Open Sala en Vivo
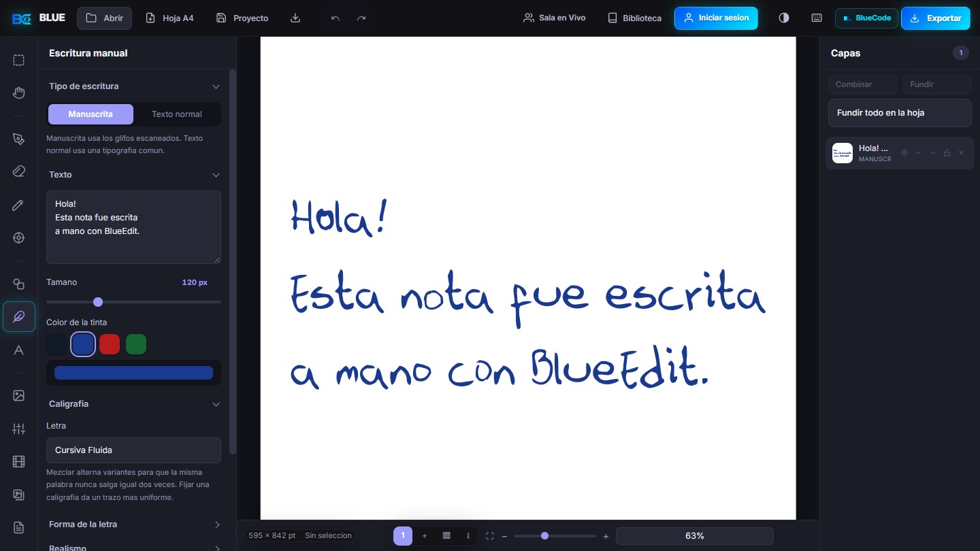 554,18
